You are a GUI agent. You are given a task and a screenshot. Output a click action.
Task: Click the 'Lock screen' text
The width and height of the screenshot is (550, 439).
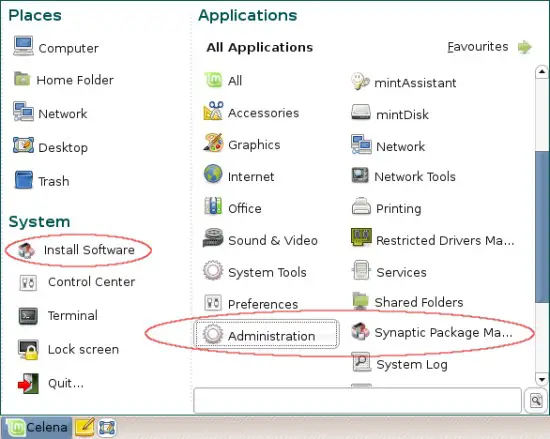pos(83,349)
